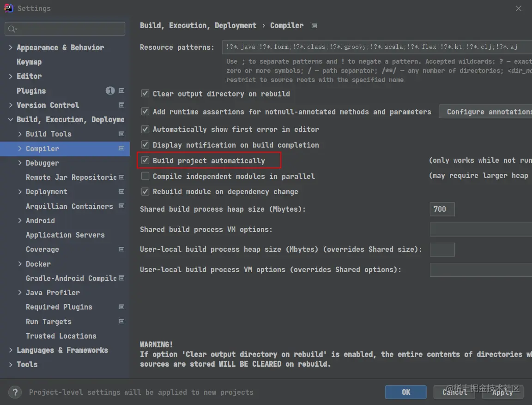Click project-level icon on Gradle-Android Compiler row
532x405 pixels.
(x=121, y=278)
